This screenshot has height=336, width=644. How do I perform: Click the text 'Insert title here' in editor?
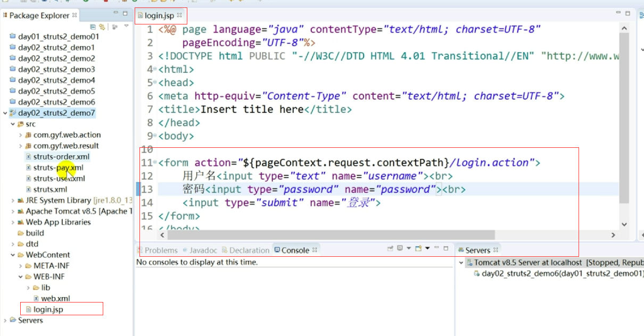(x=252, y=110)
